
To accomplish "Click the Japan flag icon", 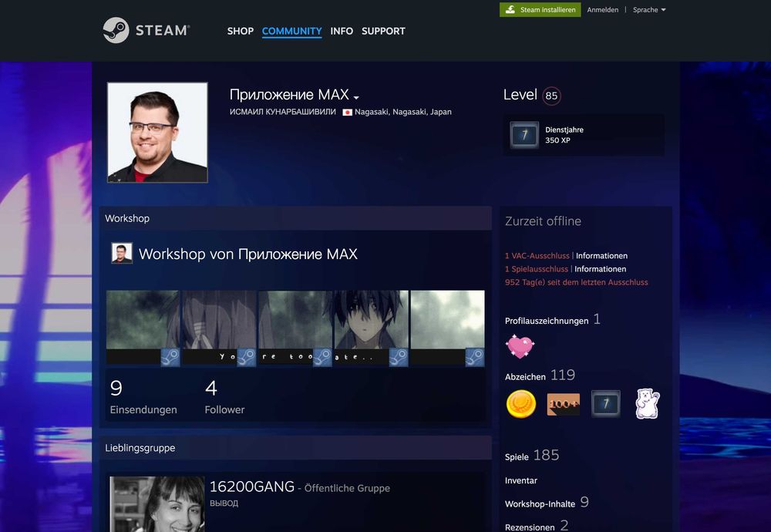I will (x=347, y=112).
